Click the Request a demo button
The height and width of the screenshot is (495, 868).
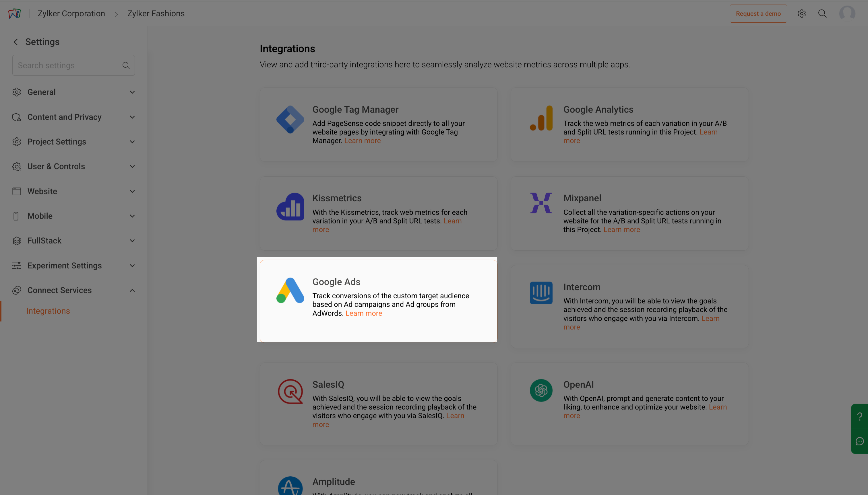click(x=758, y=13)
